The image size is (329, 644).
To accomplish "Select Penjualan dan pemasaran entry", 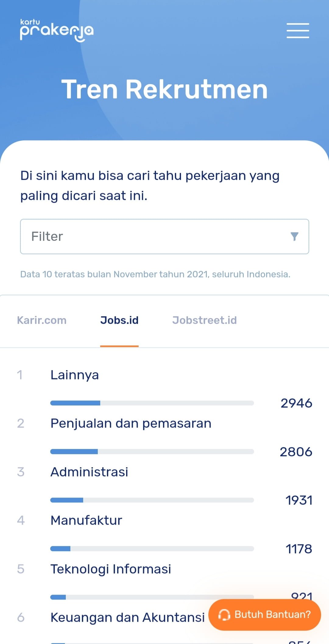I will pos(131,423).
